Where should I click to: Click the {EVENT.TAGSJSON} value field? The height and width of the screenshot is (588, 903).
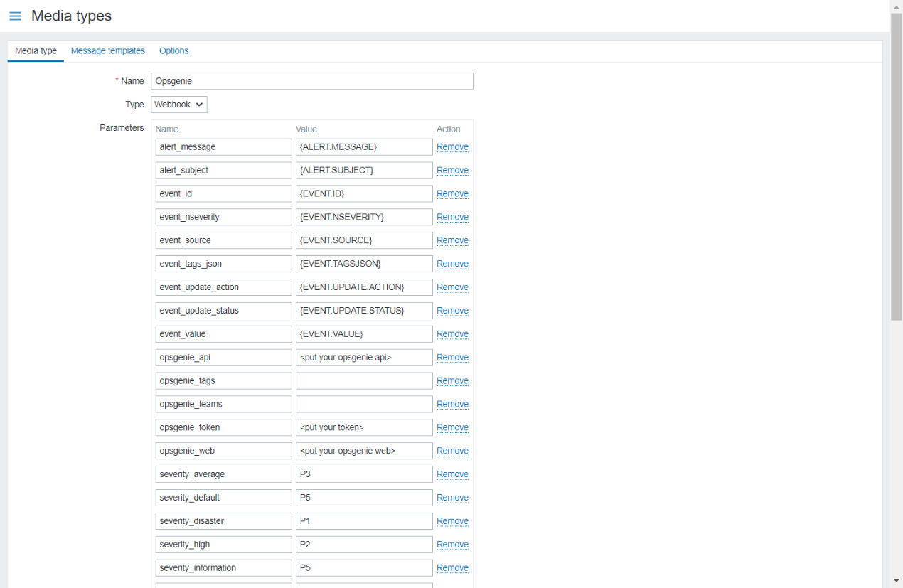(x=364, y=264)
